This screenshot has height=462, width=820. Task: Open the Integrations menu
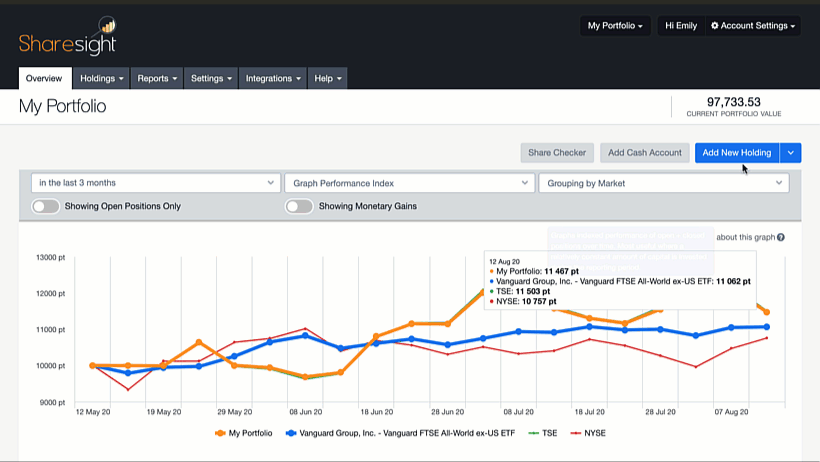pyautogui.click(x=273, y=78)
